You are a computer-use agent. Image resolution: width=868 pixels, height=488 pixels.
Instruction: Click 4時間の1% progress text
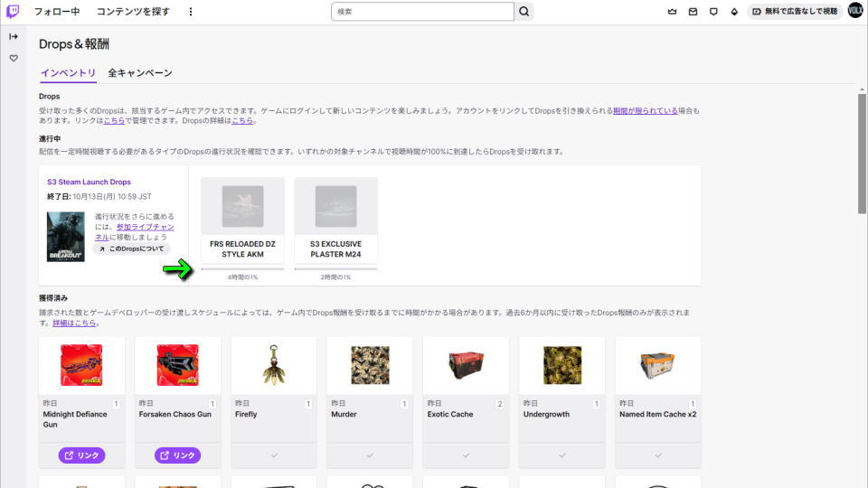coord(242,277)
